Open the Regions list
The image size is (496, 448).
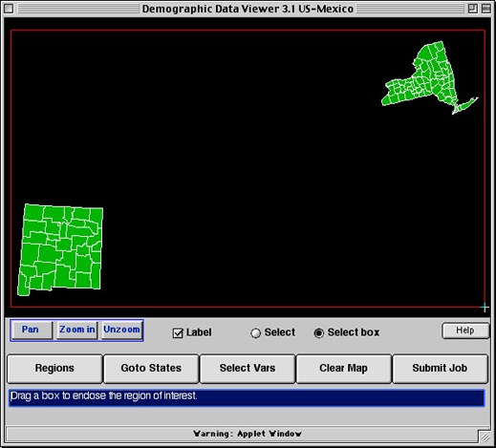[x=54, y=369]
